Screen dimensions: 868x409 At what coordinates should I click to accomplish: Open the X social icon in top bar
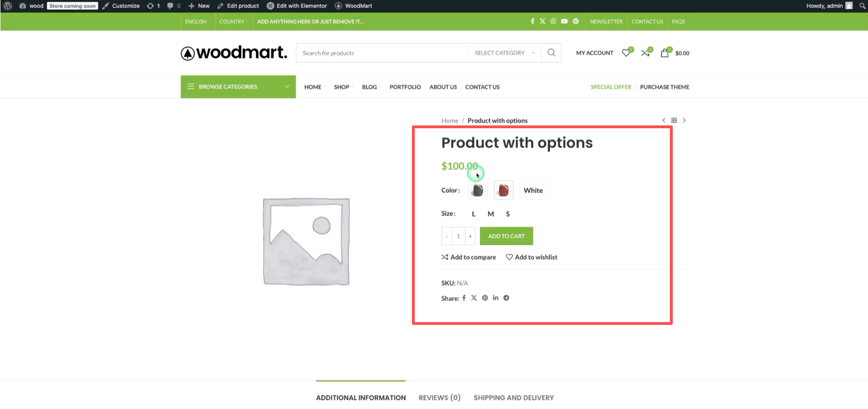pos(543,21)
